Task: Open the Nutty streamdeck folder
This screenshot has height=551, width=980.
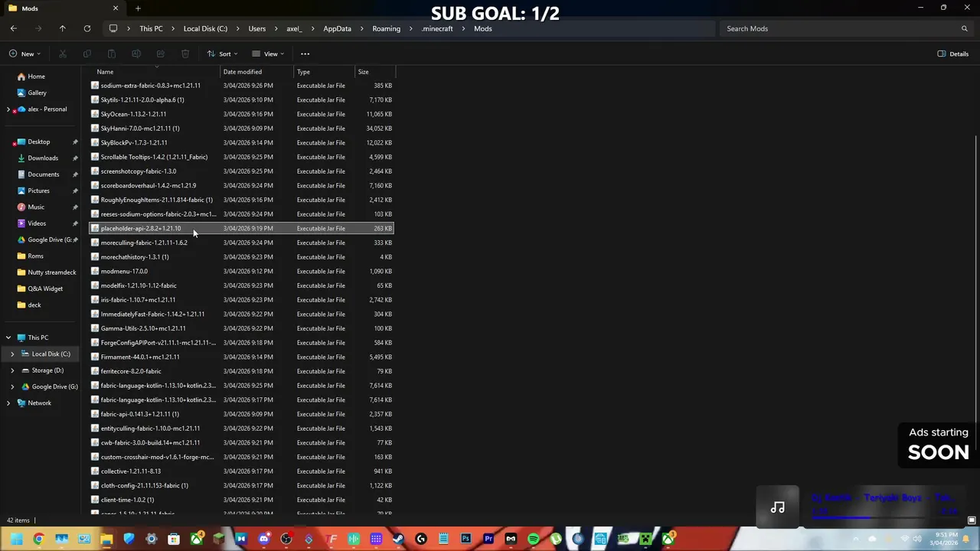Action: point(46,272)
